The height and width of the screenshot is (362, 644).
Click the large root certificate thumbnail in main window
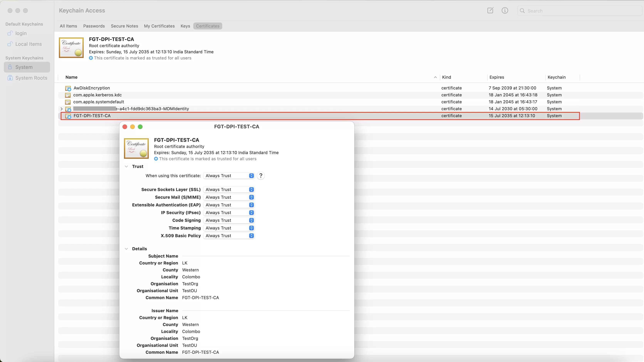[x=71, y=48]
